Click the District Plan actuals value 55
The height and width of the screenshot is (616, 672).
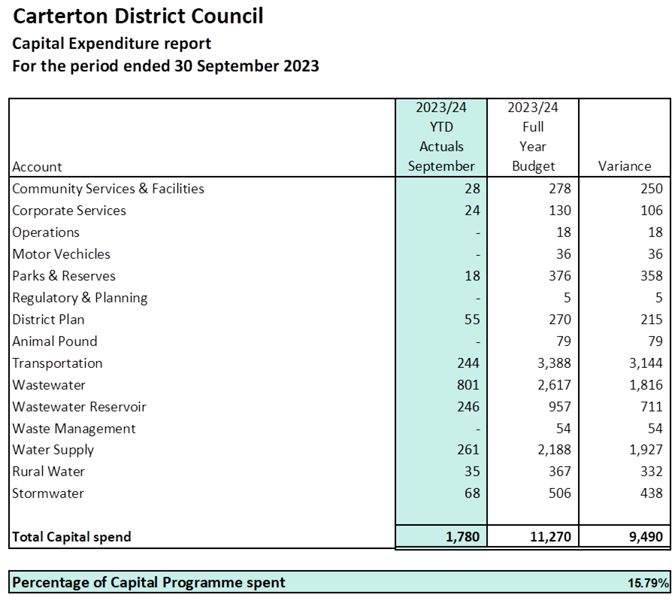point(471,320)
